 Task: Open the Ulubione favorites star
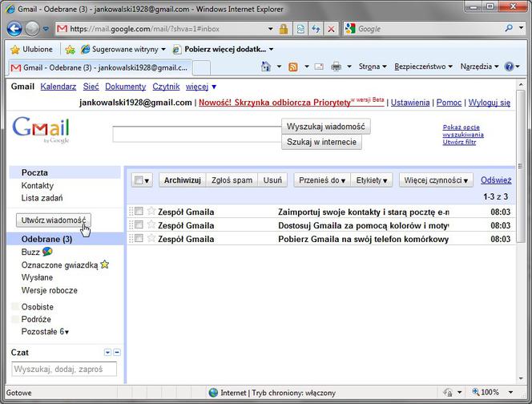[15, 50]
